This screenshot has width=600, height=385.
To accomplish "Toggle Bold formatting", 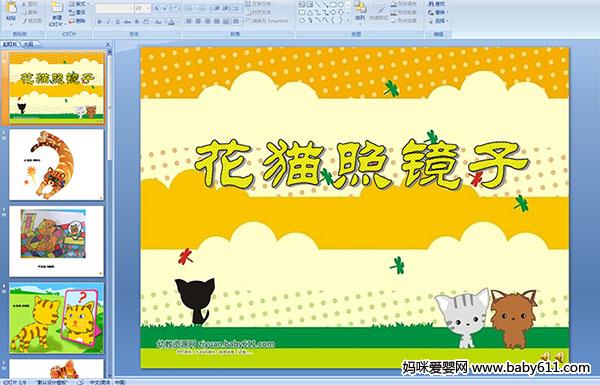I will click(99, 22).
